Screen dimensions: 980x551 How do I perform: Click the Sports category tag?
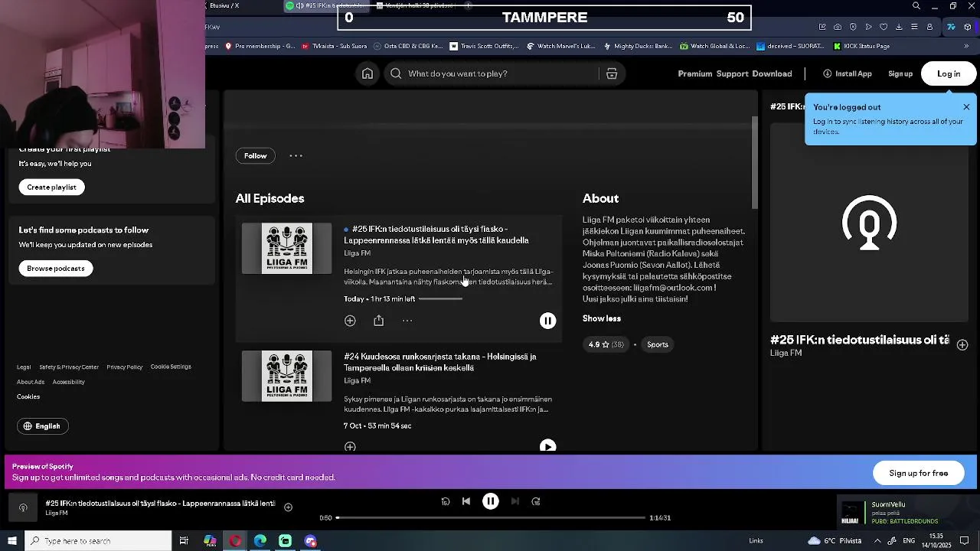pyautogui.click(x=658, y=344)
